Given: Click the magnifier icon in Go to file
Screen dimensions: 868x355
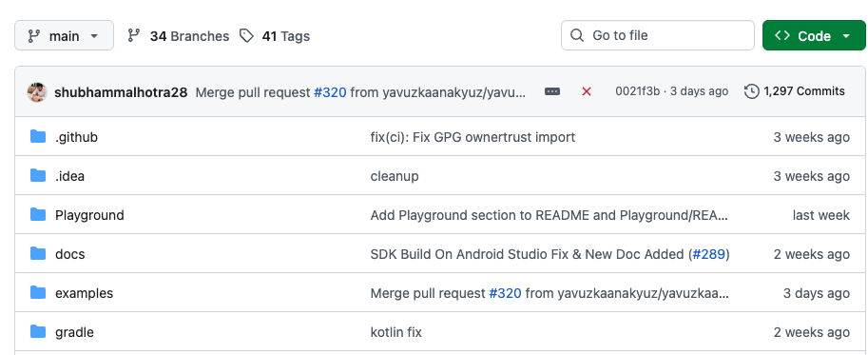Looking at the screenshot, I should [x=577, y=35].
